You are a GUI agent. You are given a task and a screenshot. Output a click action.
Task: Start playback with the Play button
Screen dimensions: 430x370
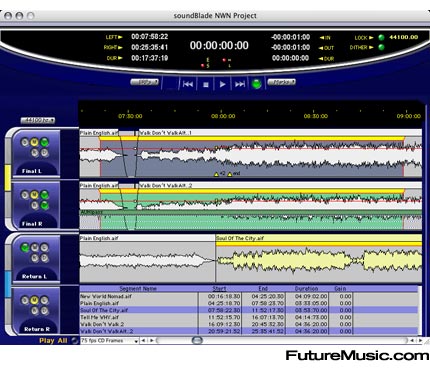point(222,84)
